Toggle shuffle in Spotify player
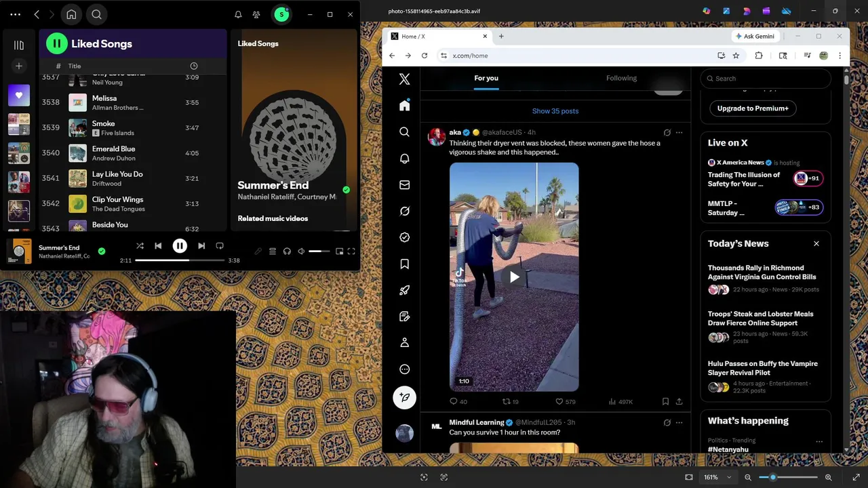The image size is (868, 488). click(x=140, y=246)
